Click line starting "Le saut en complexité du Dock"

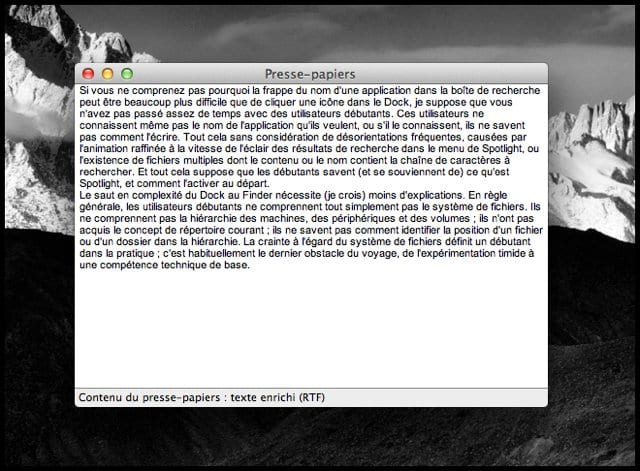point(293,195)
